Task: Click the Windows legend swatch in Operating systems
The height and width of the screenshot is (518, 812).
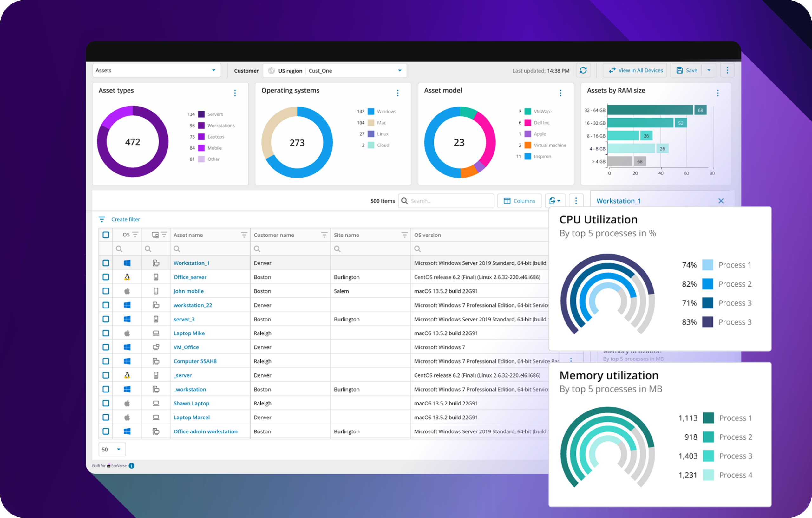Action: (371, 112)
